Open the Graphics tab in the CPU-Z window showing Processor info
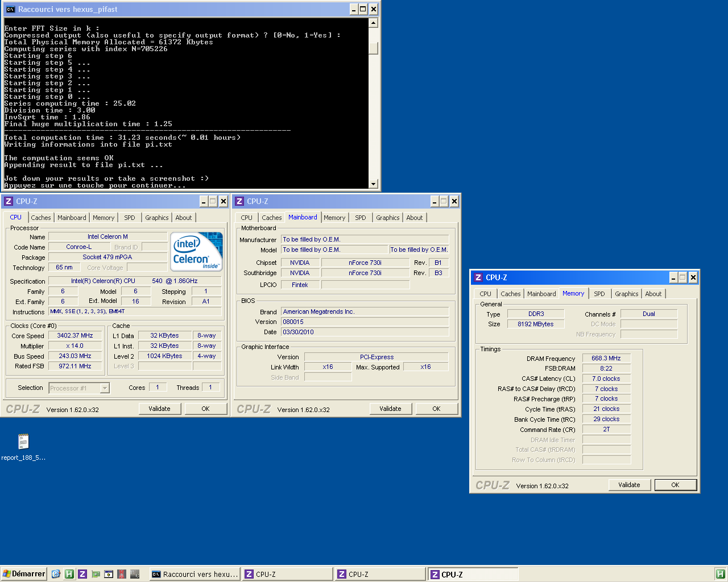This screenshot has width=728, height=582. 157,218
